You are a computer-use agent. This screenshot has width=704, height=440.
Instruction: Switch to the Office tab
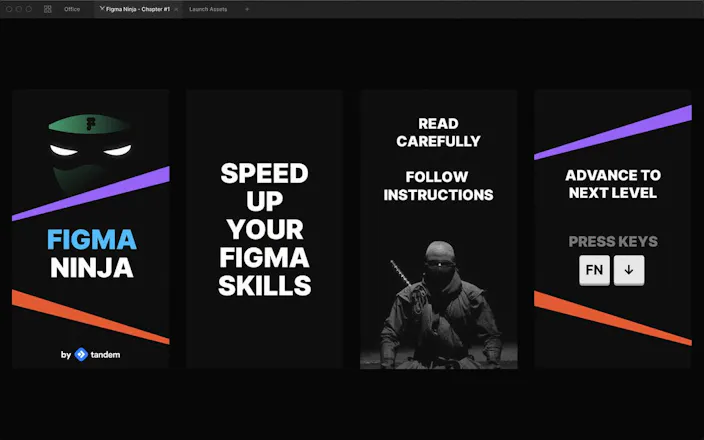(x=72, y=9)
